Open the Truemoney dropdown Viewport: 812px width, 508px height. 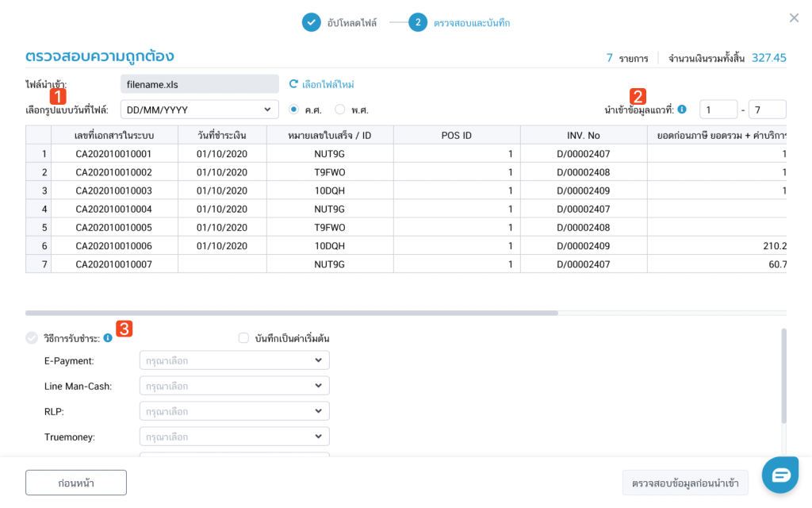234,437
